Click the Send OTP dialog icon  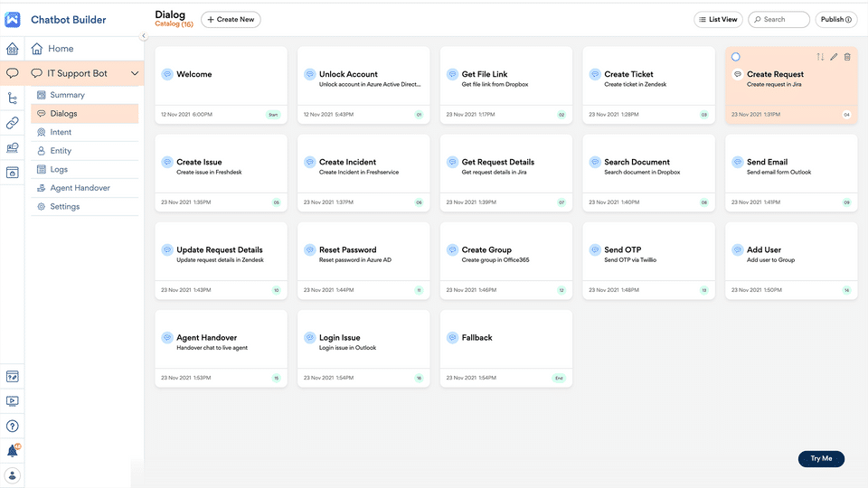pos(595,249)
